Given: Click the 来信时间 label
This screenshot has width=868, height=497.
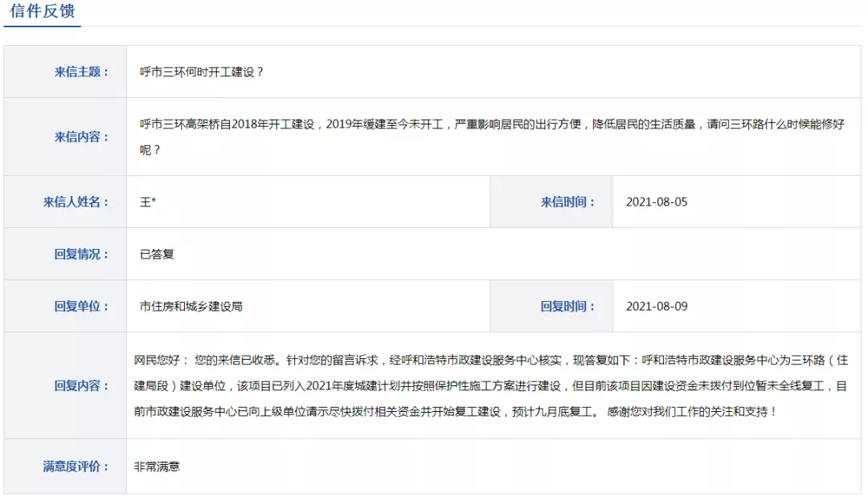Looking at the screenshot, I should coord(568,202).
